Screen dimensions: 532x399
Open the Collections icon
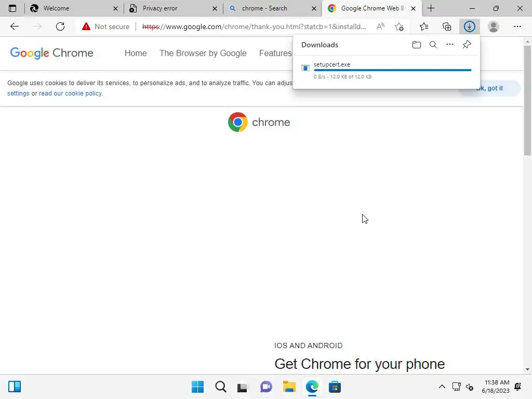[x=447, y=26]
